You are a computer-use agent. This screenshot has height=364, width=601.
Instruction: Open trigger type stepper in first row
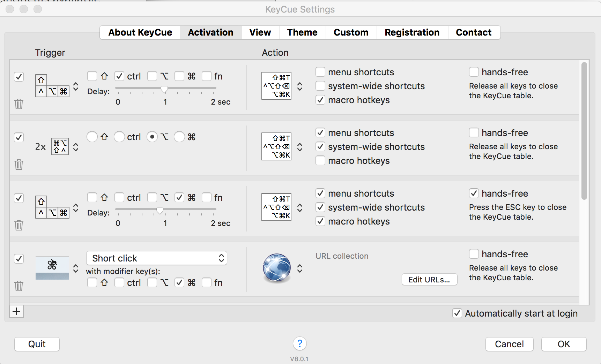(76, 86)
